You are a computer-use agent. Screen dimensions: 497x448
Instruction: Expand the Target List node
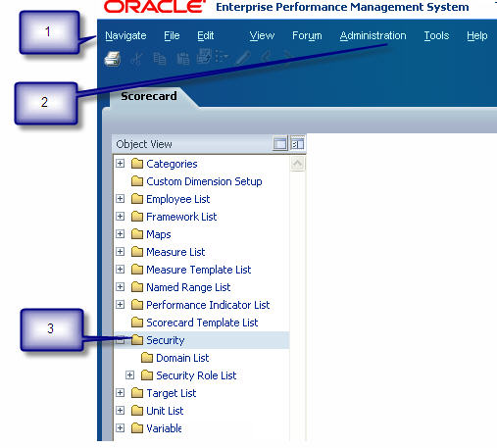[x=121, y=392]
